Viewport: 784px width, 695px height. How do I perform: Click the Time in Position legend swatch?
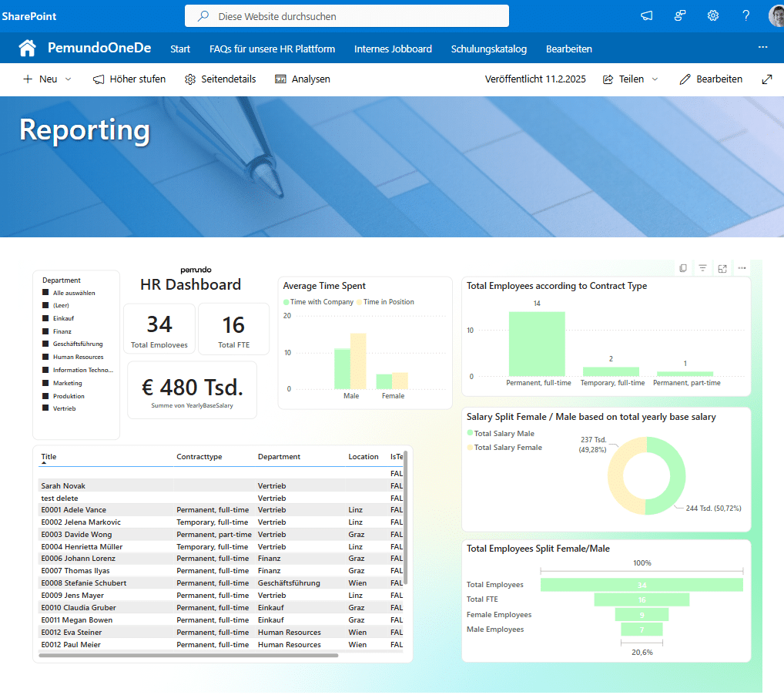coord(359,302)
